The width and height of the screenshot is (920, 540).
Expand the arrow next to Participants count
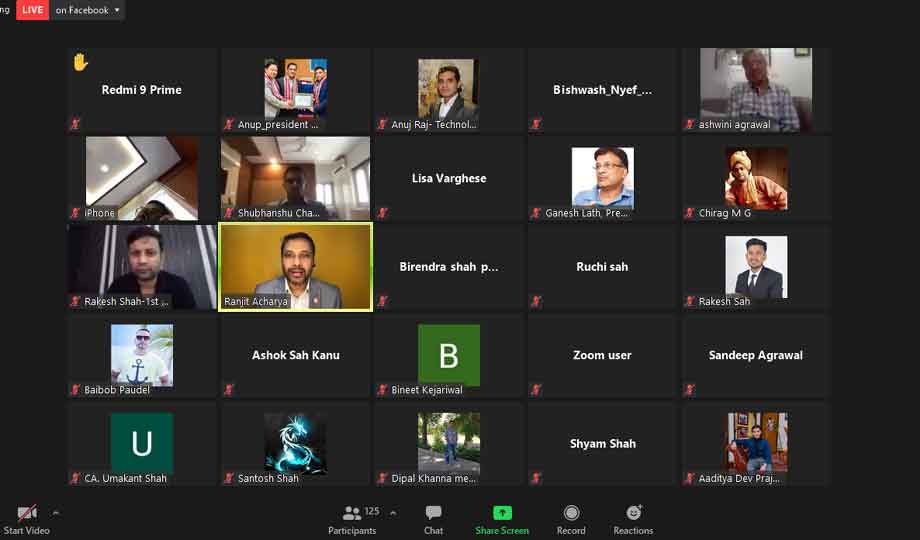pos(393,512)
